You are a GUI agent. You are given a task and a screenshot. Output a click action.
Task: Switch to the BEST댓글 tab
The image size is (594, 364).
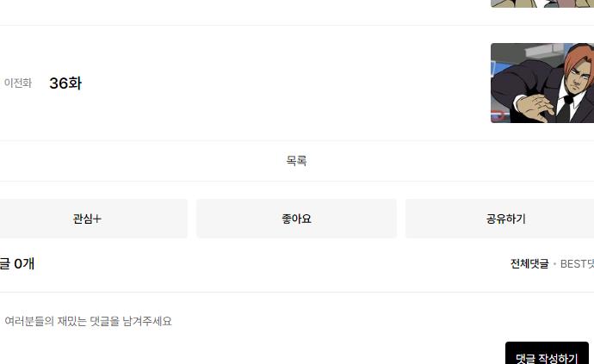[x=578, y=264]
